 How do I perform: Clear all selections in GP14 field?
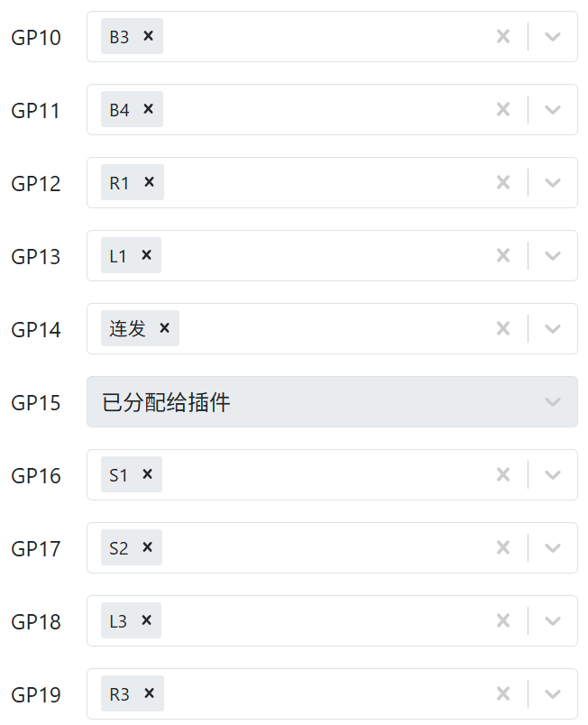[503, 328]
